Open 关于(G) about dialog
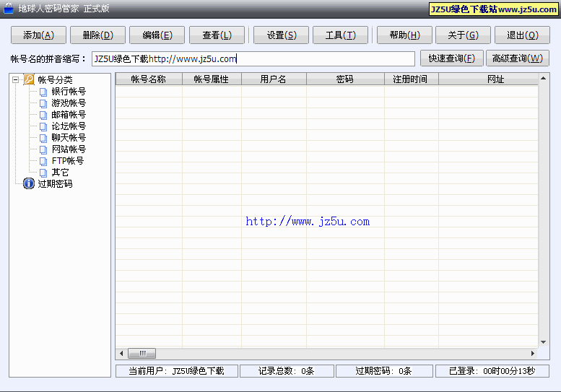Screen dimensions: 561x392 pyautogui.click(x=463, y=35)
